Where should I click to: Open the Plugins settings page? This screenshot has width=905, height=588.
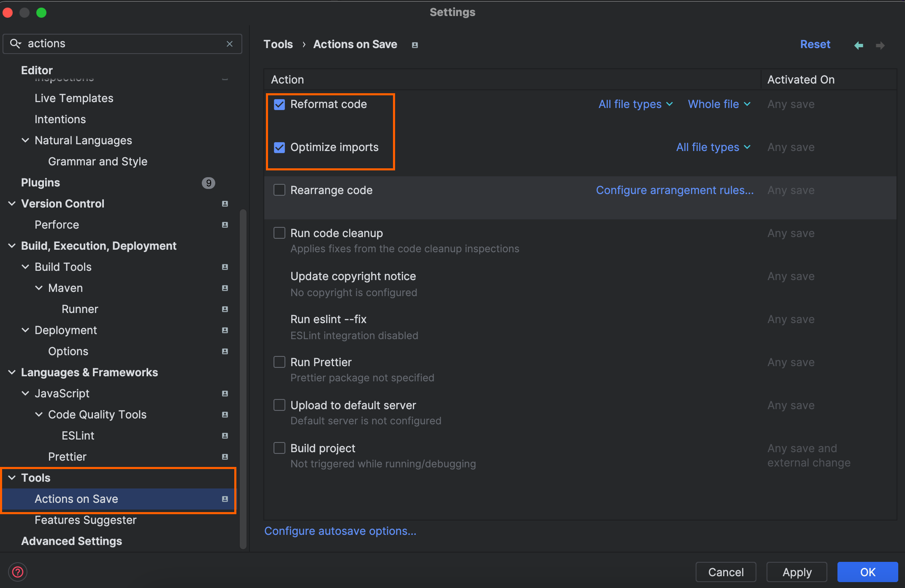coord(41,183)
